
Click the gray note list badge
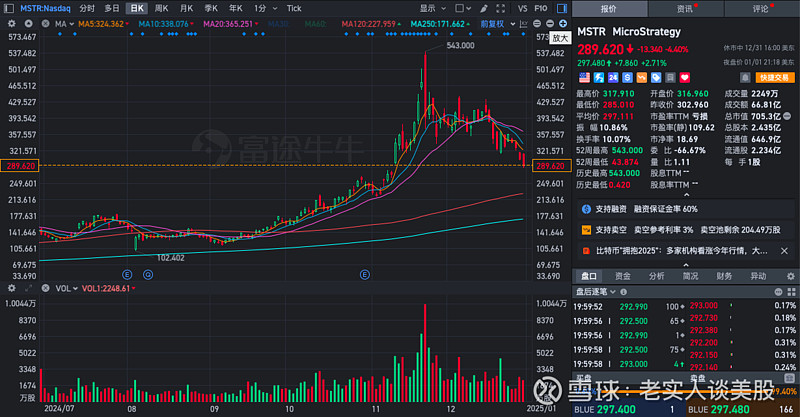pos(670,78)
